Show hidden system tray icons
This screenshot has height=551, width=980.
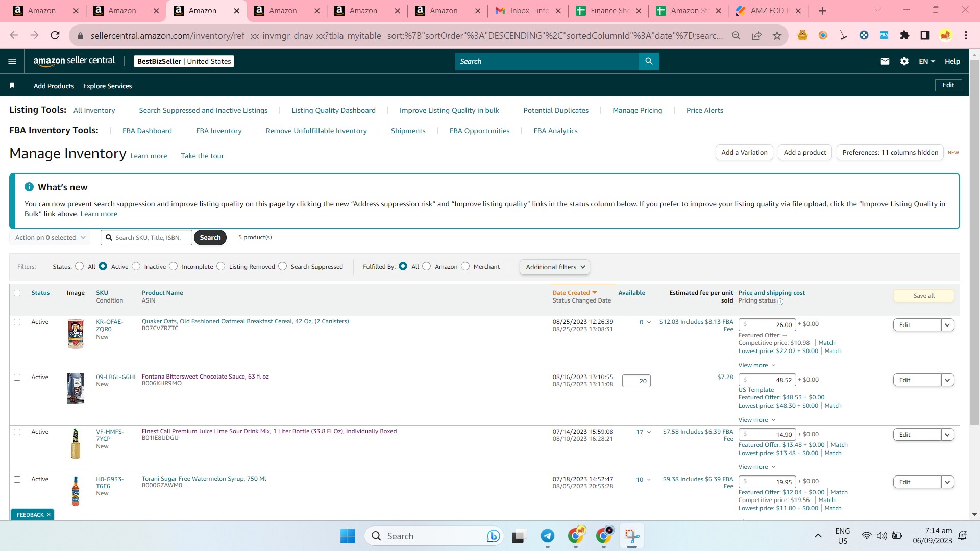818,536
